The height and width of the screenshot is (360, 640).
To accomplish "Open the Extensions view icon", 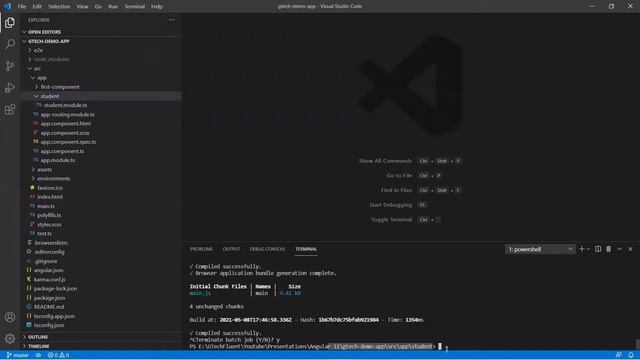I will 10,109.
